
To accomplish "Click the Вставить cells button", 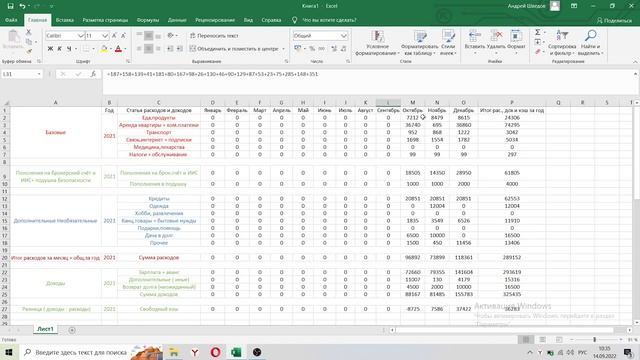I will coord(475,42).
